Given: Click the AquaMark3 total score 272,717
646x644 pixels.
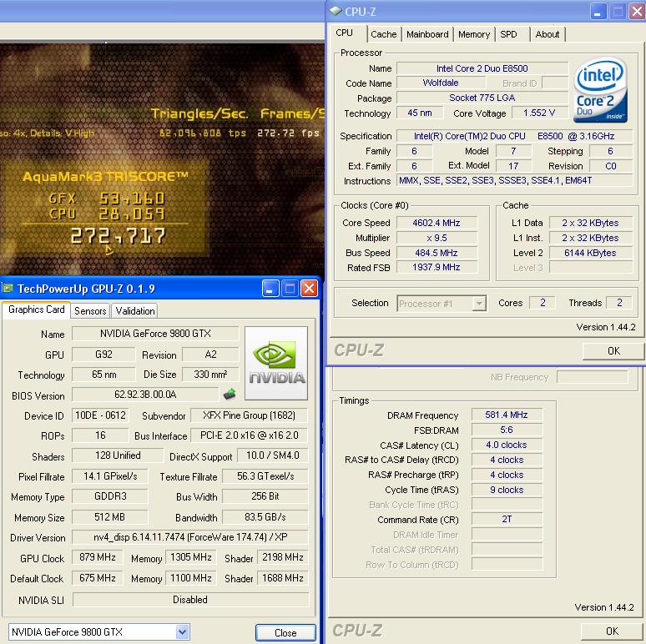Looking at the screenshot, I should 118,236.
